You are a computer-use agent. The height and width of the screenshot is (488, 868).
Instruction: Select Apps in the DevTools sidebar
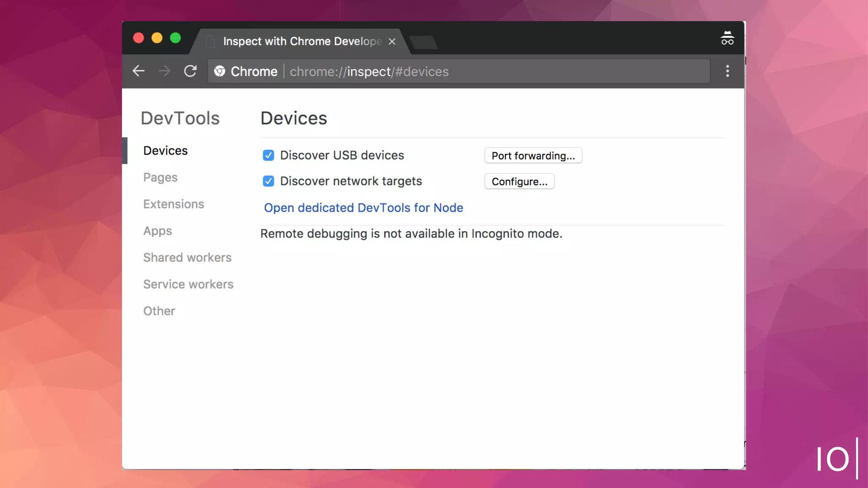tap(157, 231)
